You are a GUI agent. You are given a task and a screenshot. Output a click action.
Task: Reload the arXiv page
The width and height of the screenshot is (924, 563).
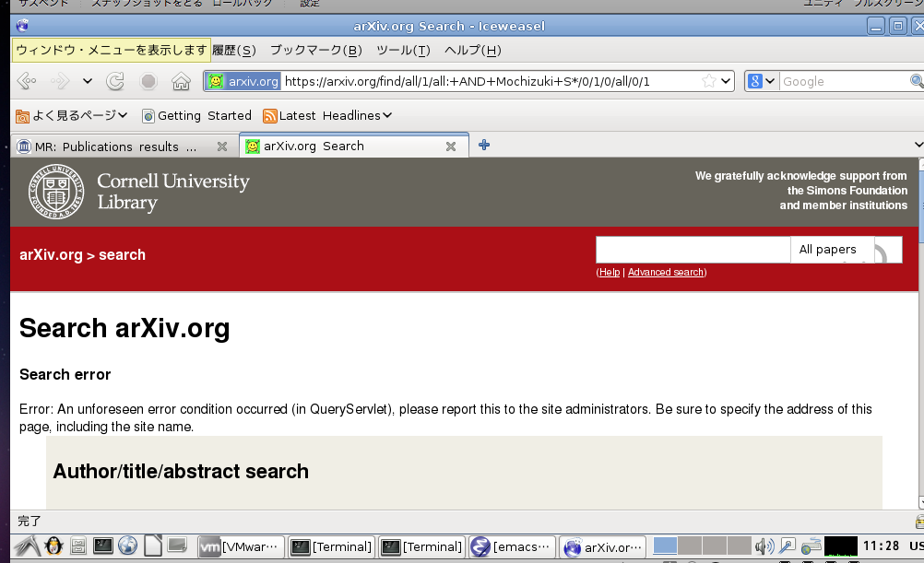tap(115, 81)
